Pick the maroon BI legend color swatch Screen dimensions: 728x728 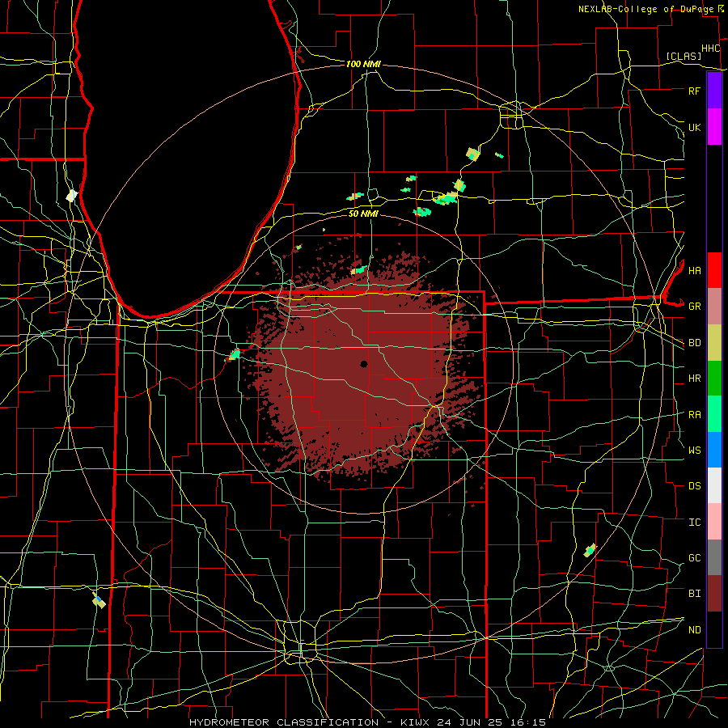[x=714, y=594]
